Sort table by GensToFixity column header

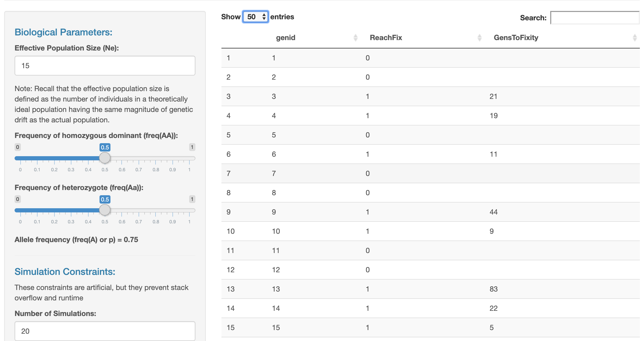point(516,38)
